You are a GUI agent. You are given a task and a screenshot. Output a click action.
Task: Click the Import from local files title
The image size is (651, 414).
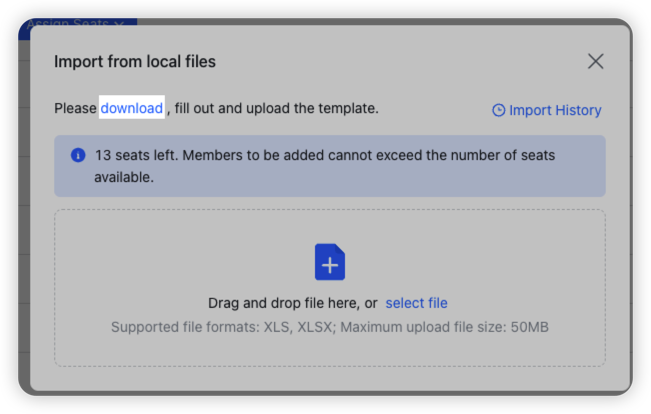pyautogui.click(x=135, y=62)
